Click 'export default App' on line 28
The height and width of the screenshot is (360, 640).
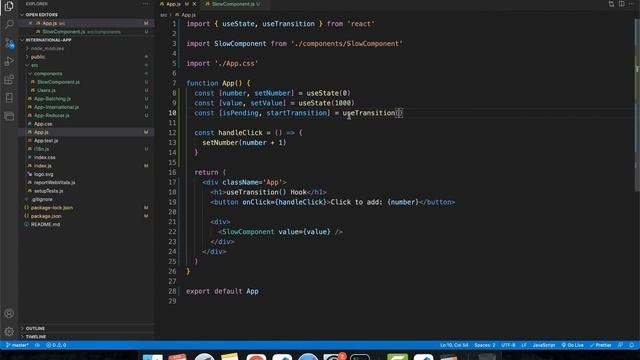click(222, 291)
